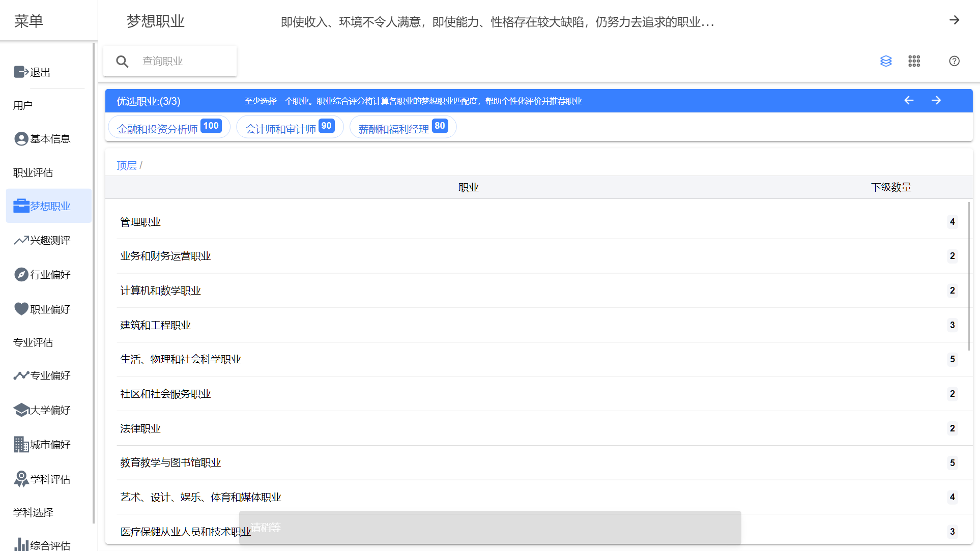The image size is (980, 551).
Task: Click count 3 in 建筑和工程职业 row
Action: pos(952,325)
